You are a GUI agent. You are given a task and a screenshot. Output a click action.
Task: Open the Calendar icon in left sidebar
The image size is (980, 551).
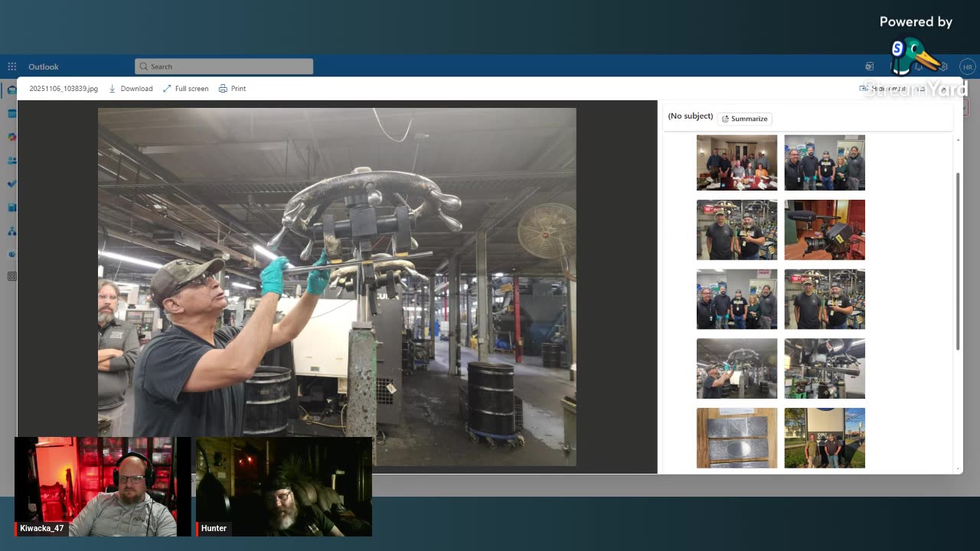click(12, 114)
